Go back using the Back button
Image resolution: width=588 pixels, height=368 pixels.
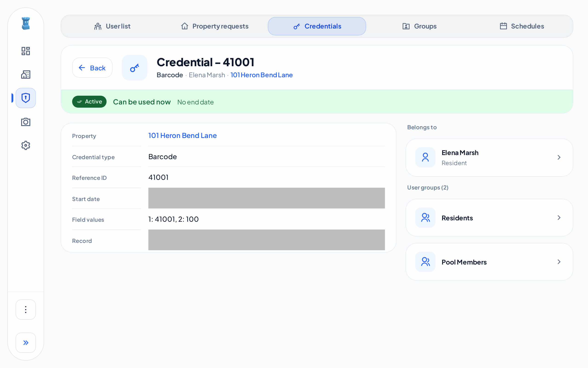pos(92,68)
